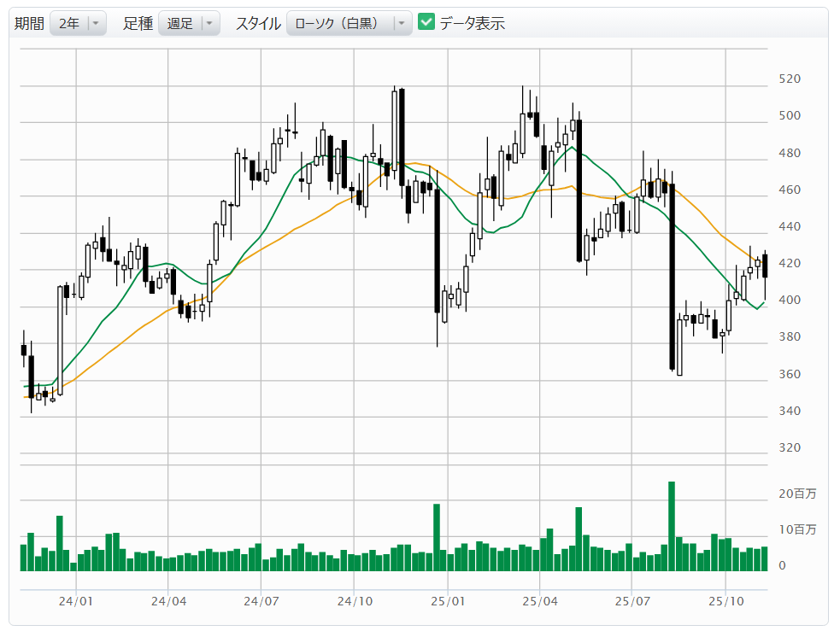This screenshot has width=840, height=631.
Task: Click the 24/01 date label on x-axis
Action: [76, 601]
